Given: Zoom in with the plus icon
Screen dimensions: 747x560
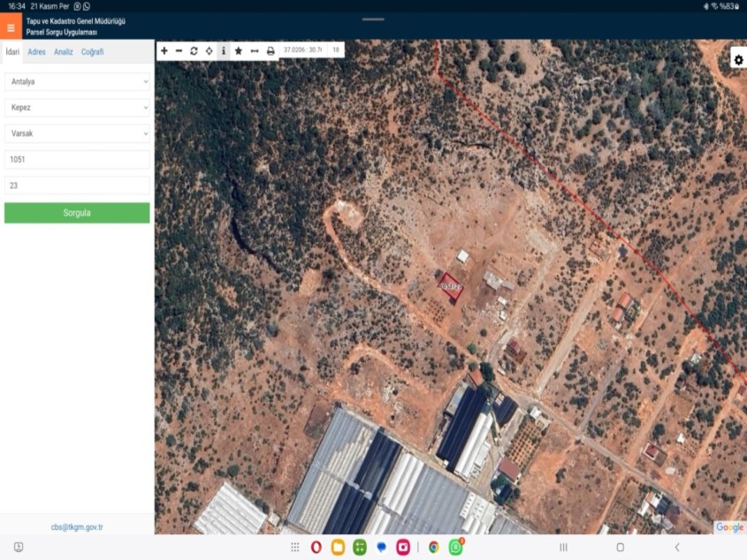Looking at the screenshot, I should (164, 51).
